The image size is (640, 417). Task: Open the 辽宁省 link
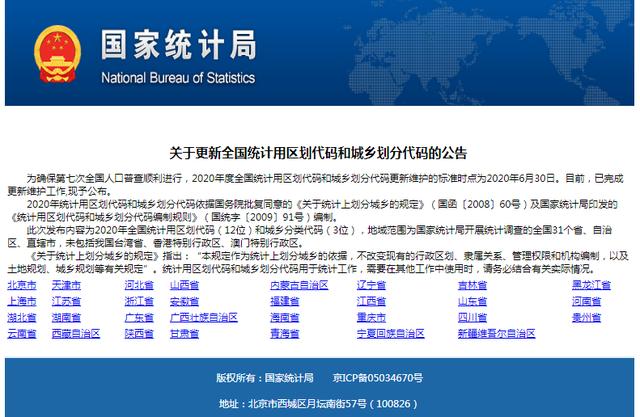[x=371, y=285]
